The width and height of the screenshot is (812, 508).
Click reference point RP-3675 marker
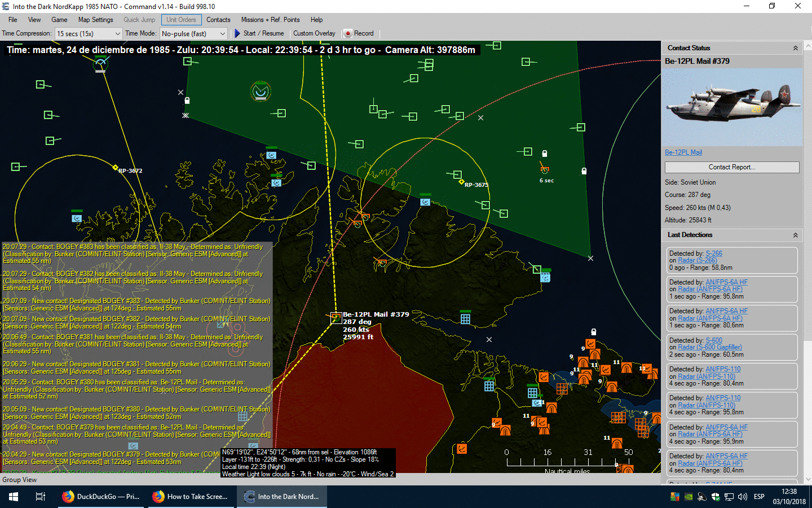461,182
